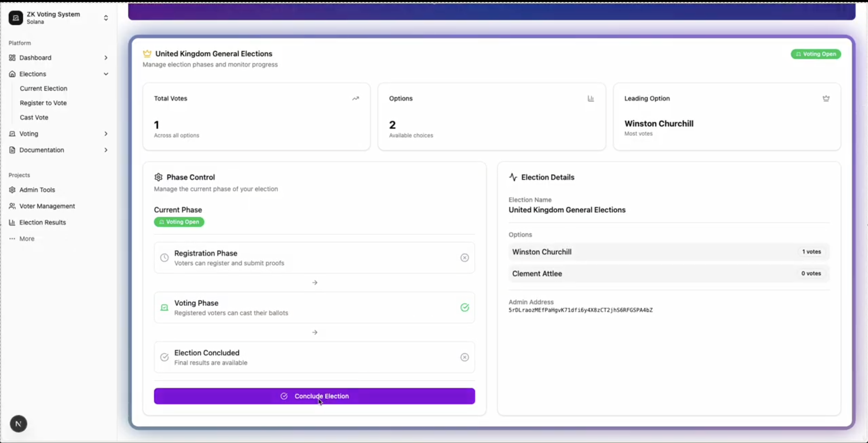The image size is (868, 443).
Task: Collapse the Elections section chevron
Action: point(106,74)
